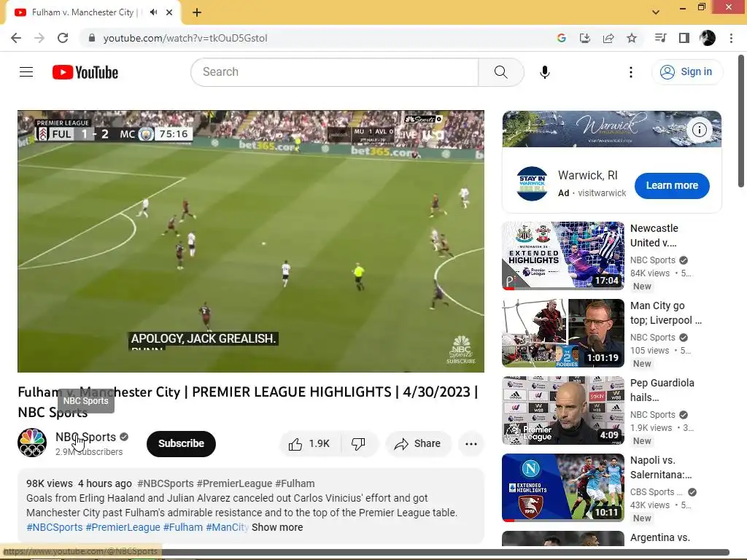The image size is (747, 560).
Task: Click the blue #Fulham hashtag link
Action: coord(183,528)
